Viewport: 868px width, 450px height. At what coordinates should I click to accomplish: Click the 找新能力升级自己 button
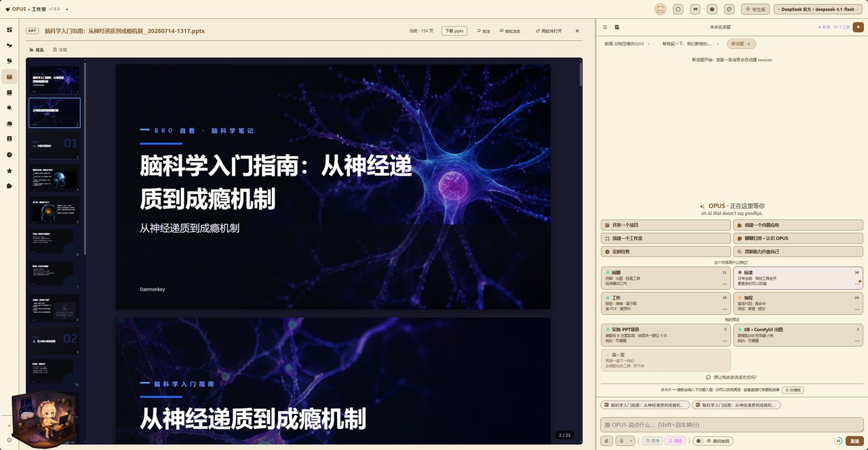798,251
